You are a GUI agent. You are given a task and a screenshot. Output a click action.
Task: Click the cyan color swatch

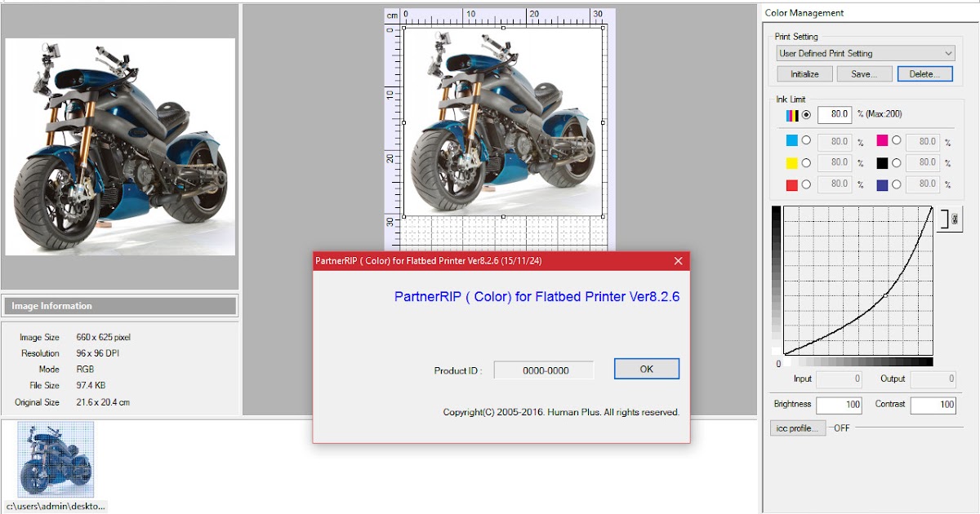tap(791, 141)
